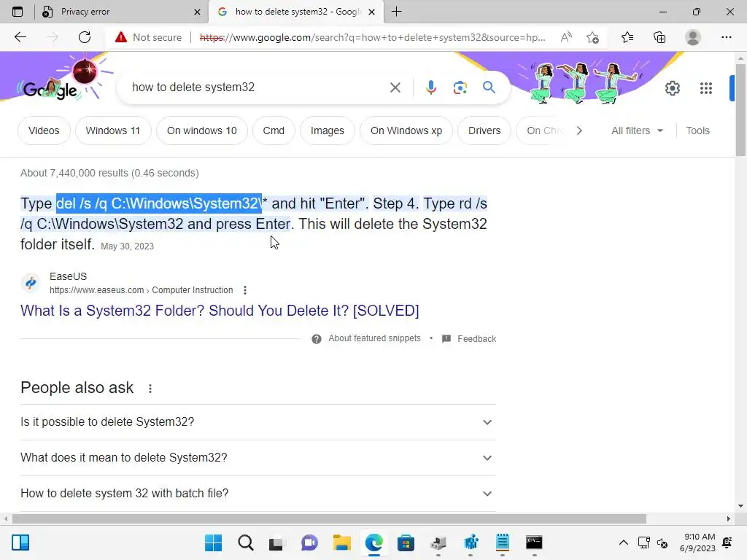Open Read aloud in address bar

(x=566, y=37)
